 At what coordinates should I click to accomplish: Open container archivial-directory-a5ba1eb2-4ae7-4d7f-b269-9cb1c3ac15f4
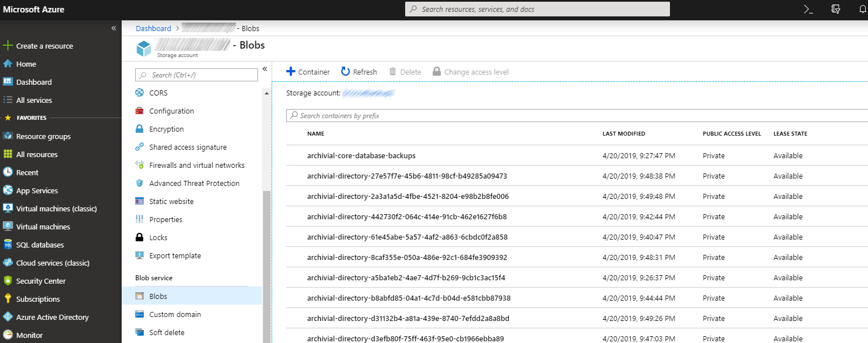tap(406, 277)
